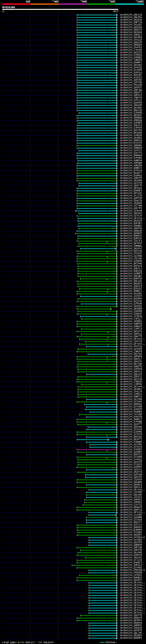Viewport: 146px width, 644px height.
Task: Open hit UniRef100_Q70AP5
Action: pyautogui.click(x=131, y=70)
